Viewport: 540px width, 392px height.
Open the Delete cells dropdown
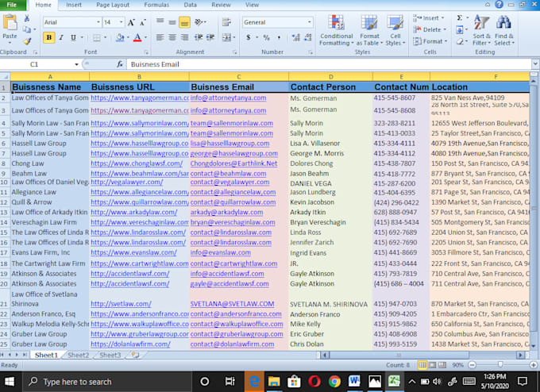[x=430, y=29]
